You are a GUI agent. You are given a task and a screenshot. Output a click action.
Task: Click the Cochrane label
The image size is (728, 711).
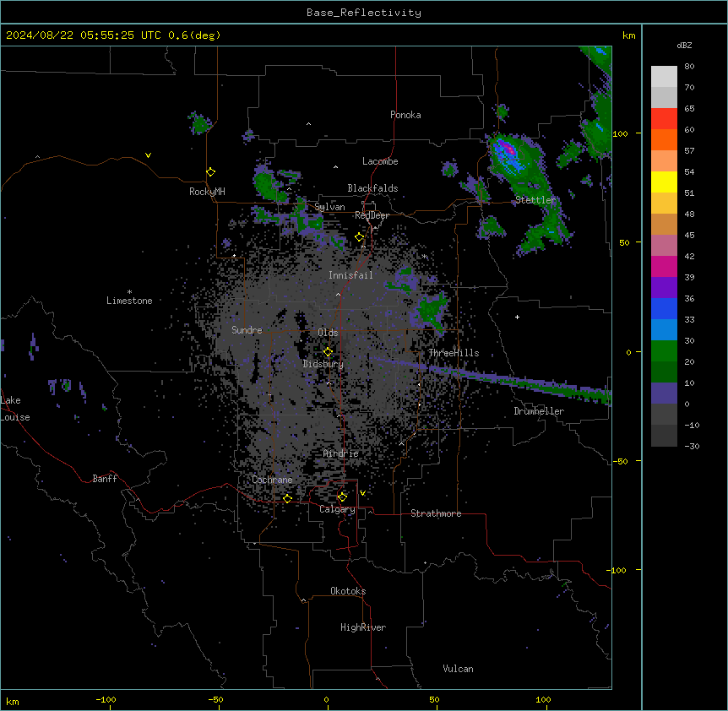[272, 480]
